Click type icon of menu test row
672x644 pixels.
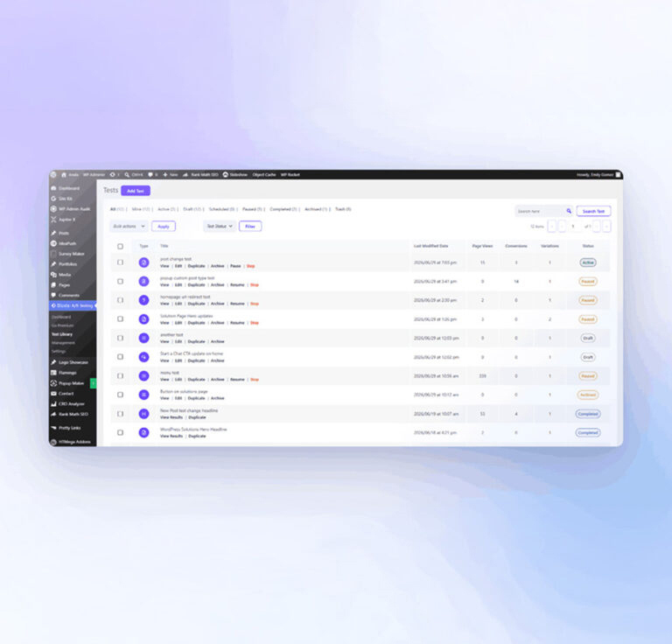pos(144,375)
